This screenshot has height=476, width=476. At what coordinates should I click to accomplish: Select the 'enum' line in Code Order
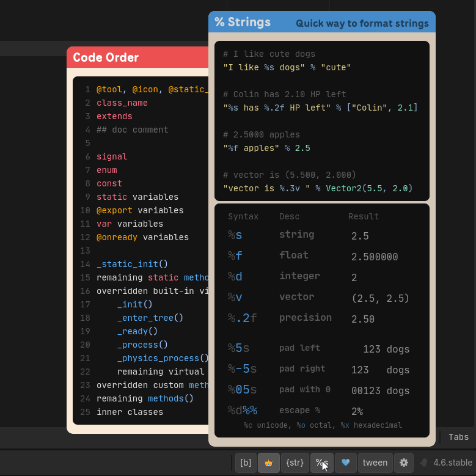coord(106,170)
